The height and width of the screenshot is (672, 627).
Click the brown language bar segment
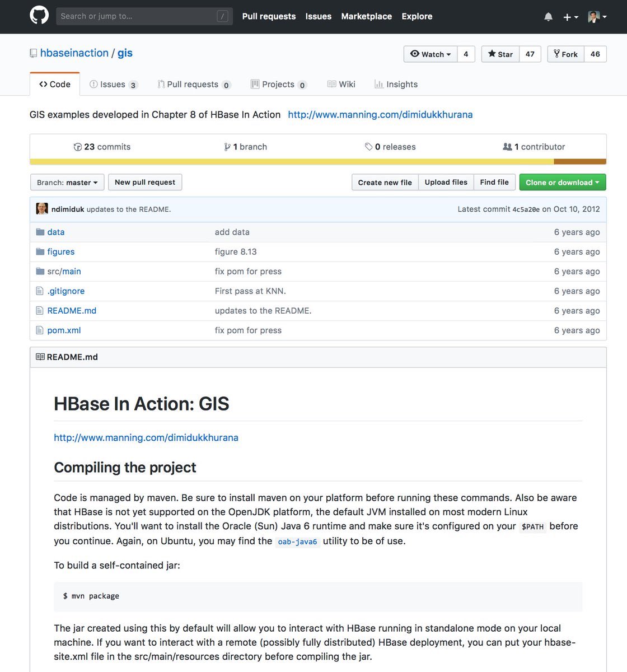580,162
